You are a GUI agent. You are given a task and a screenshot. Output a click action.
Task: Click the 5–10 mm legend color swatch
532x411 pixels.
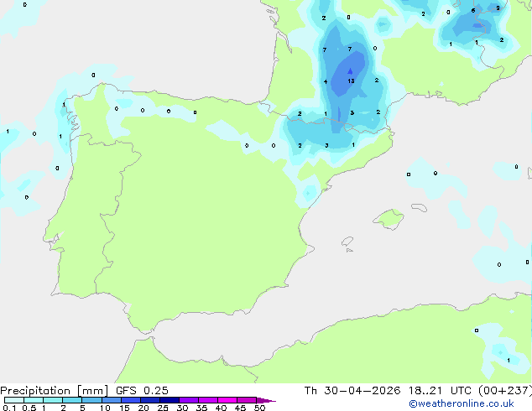[92, 400]
